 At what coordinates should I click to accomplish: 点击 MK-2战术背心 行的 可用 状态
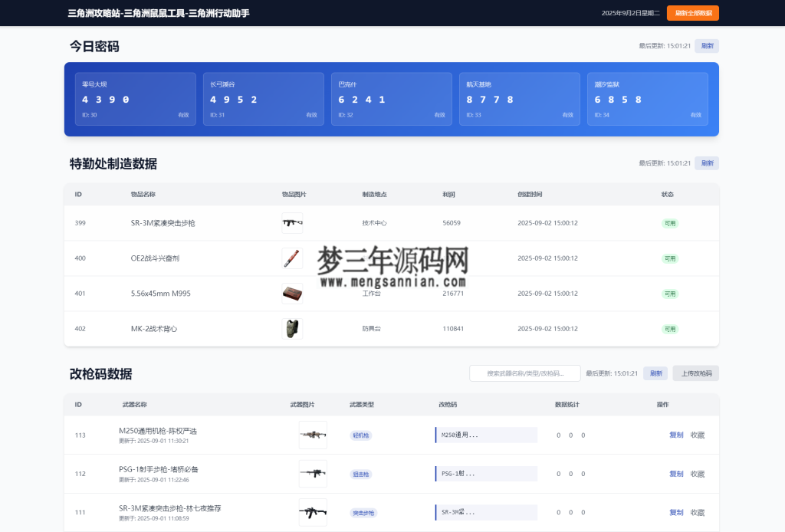click(x=669, y=329)
